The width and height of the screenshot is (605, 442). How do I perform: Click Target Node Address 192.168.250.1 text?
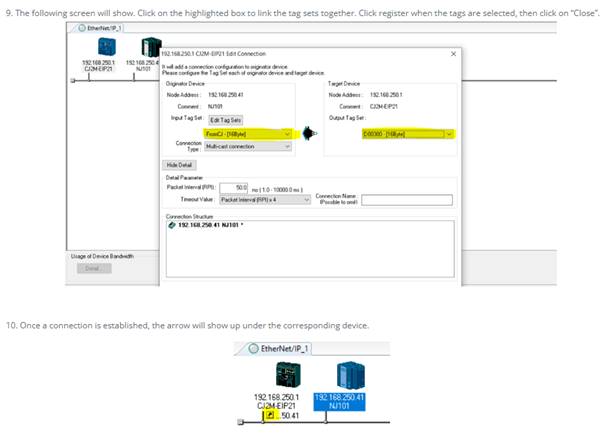click(386, 95)
